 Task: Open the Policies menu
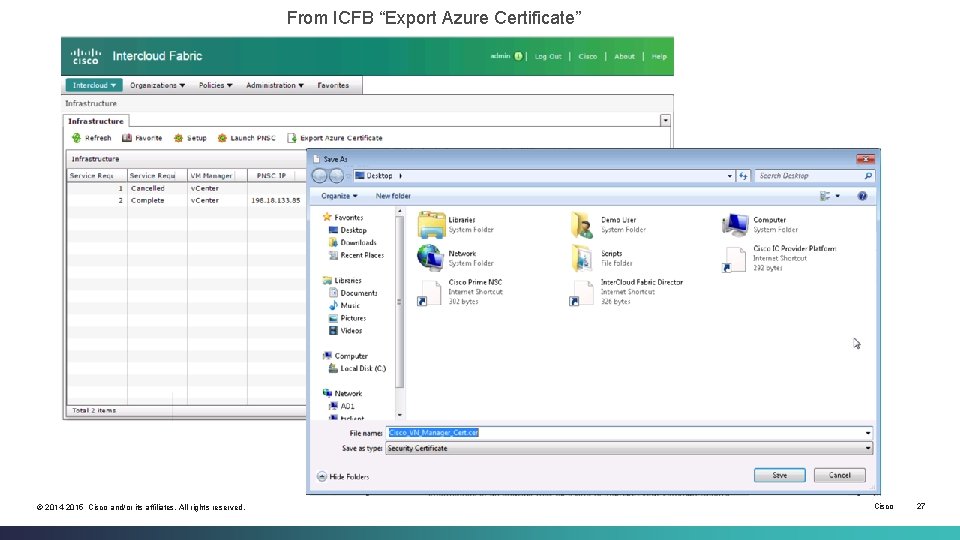pos(216,85)
